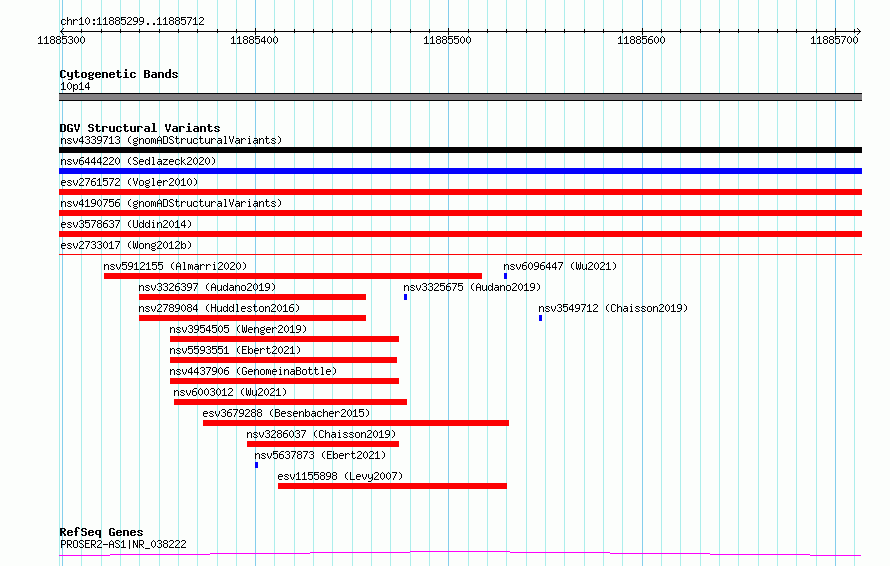
Task: Open nsv3954505 Wenger2019 label
Action: pyautogui.click(x=238, y=329)
